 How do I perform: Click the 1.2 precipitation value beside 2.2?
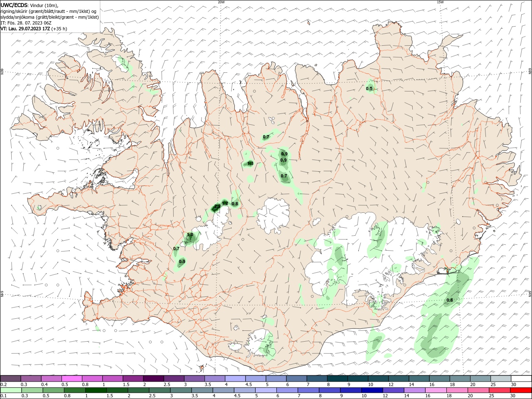(x=225, y=203)
